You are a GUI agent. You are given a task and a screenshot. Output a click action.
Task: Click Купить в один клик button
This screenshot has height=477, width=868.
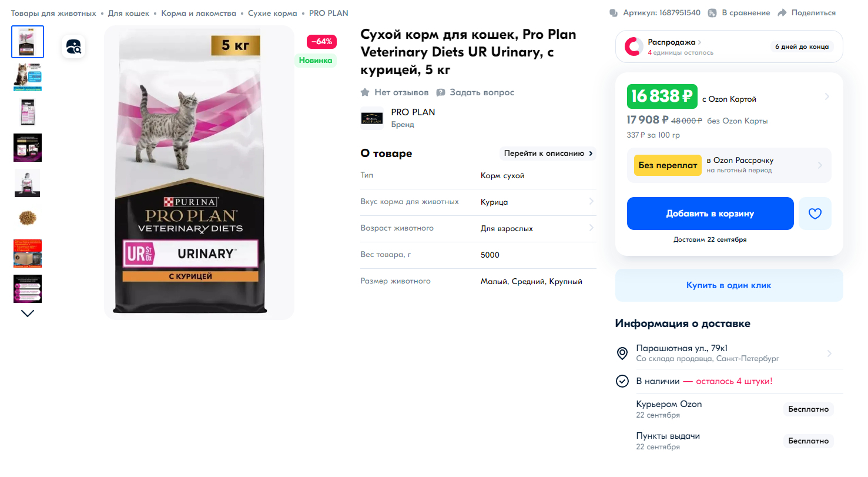click(729, 285)
